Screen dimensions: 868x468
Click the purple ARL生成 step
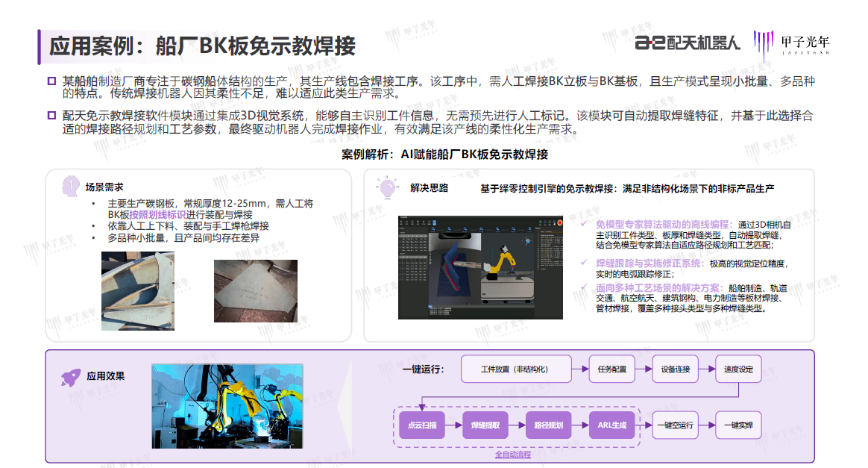(x=611, y=425)
